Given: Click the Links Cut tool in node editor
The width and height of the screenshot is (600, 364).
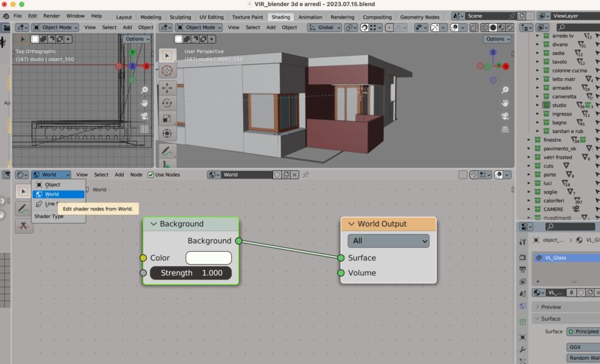Looking at the screenshot, I should click(23, 226).
